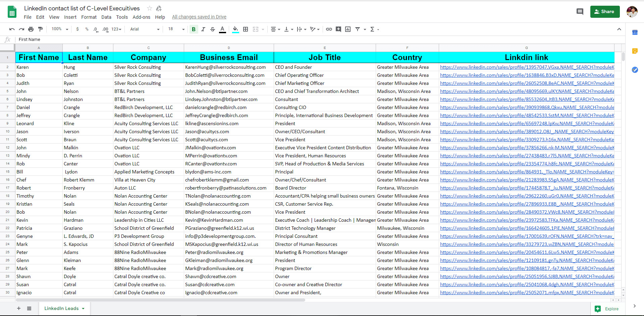Open comment history icon
The width and height of the screenshot is (644, 316).
pos(580,12)
